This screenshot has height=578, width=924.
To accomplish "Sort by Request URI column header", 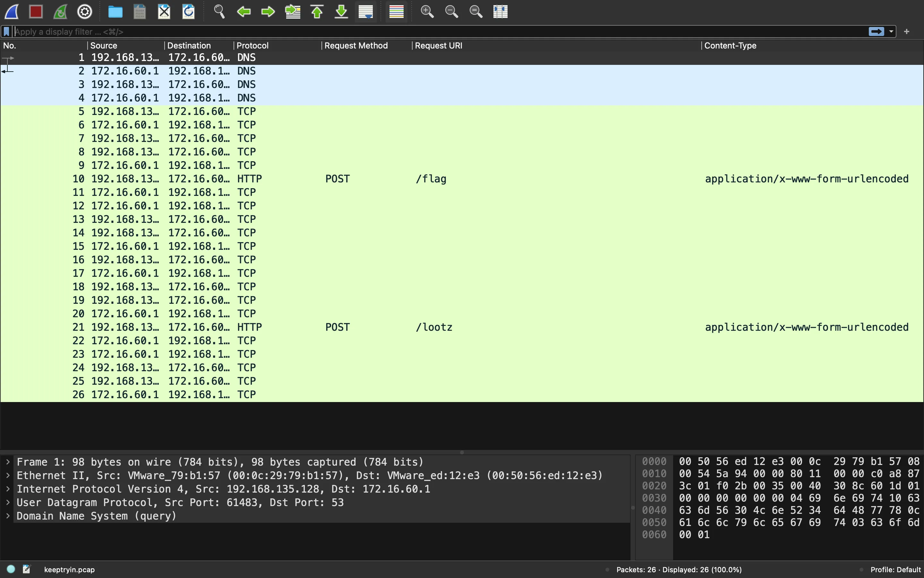I will click(557, 46).
